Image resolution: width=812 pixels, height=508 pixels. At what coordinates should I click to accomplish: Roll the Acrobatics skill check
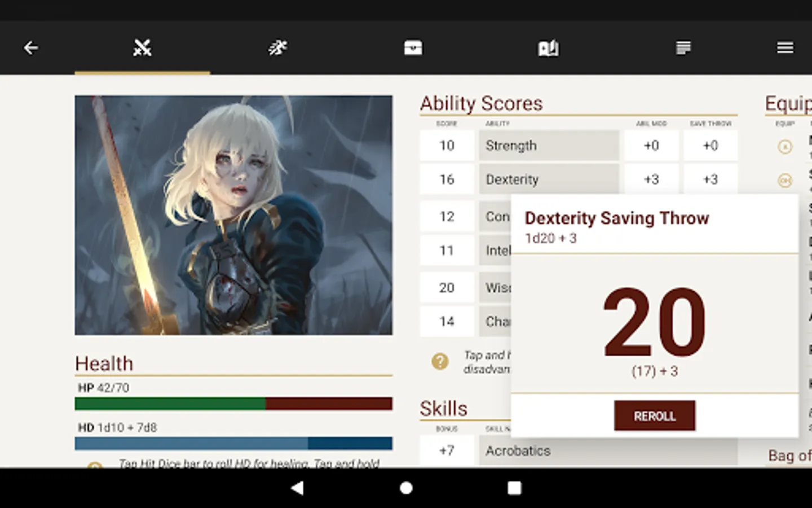pyautogui.click(x=608, y=450)
